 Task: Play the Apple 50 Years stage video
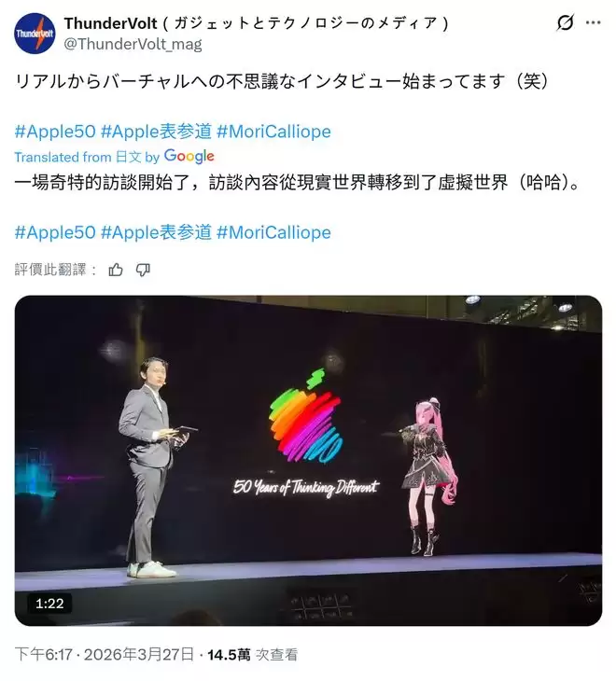pyautogui.click(x=308, y=460)
